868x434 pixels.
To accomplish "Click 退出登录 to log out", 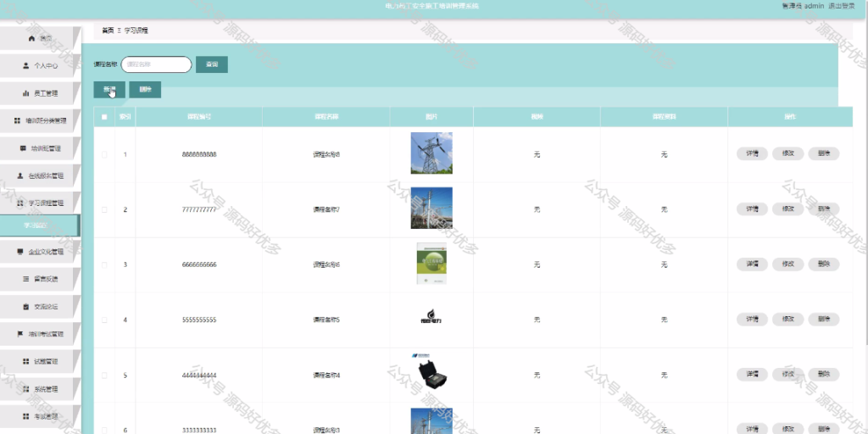I will [842, 6].
